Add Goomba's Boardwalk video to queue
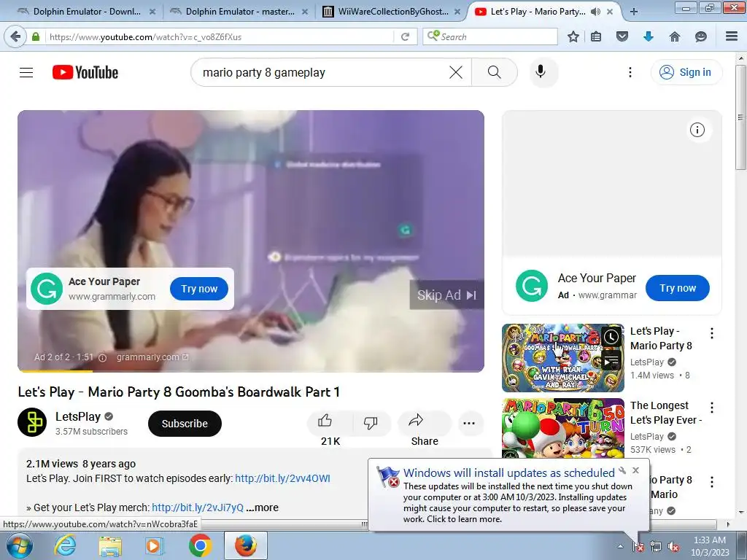Viewport: 747px width, 560px height. [611, 362]
